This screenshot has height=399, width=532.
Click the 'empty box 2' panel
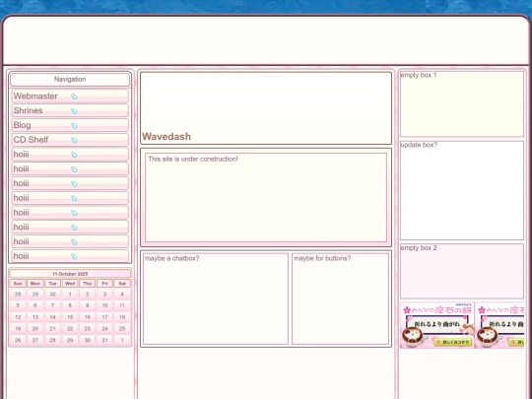[462, 271]
